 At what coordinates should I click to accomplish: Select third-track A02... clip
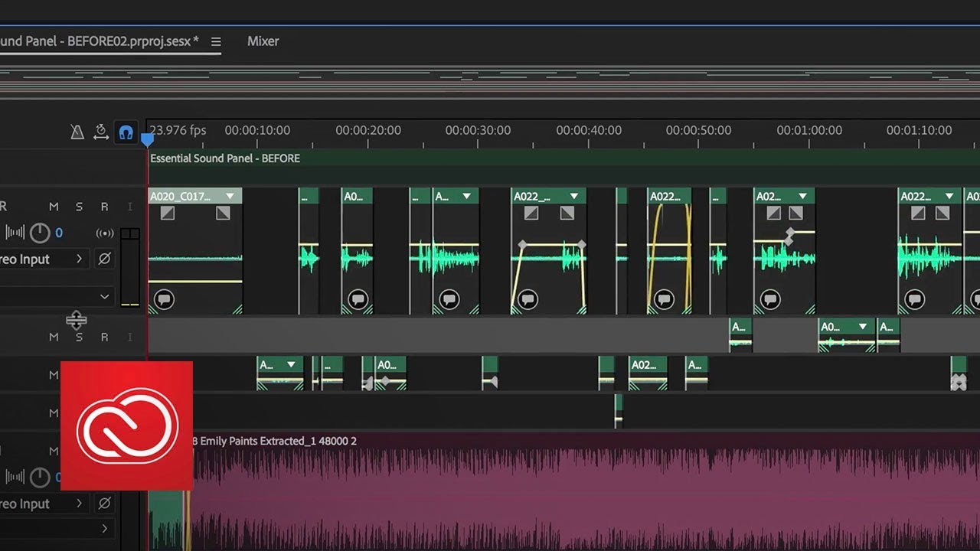648,373
